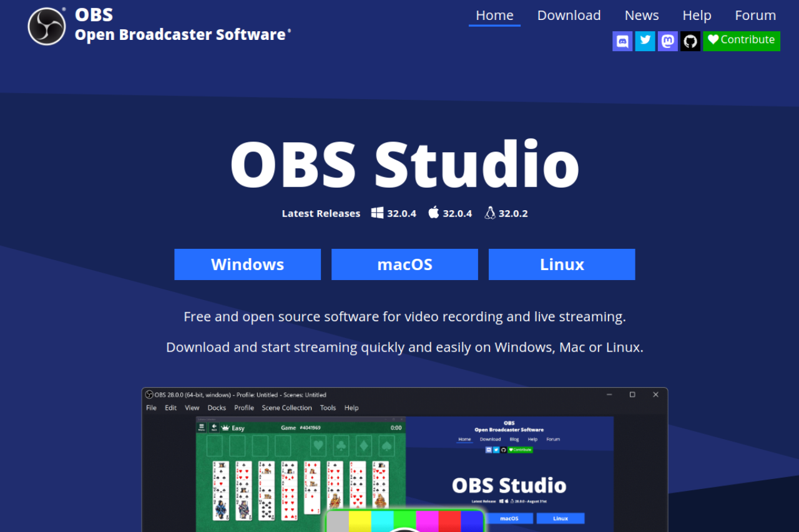
Task: Click the Windows download button
Action: 247,264
